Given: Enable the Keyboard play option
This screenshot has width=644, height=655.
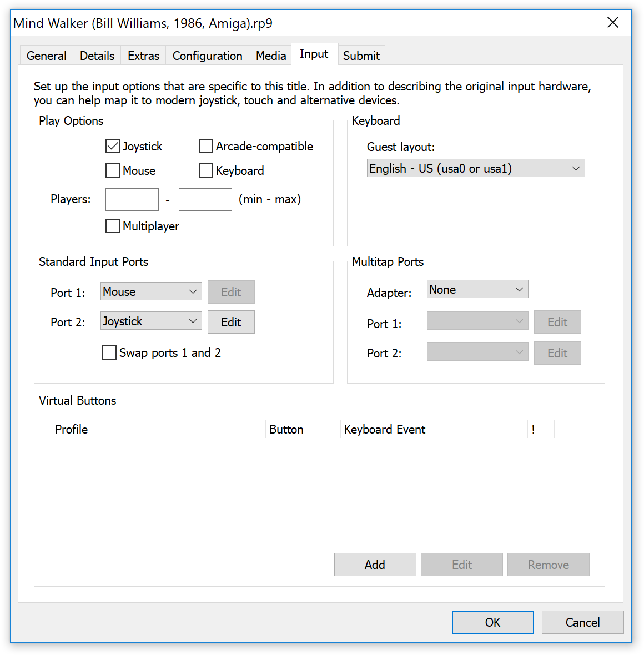Looking at the screenshot, I should pyautogui.click(x=206, y=170).
